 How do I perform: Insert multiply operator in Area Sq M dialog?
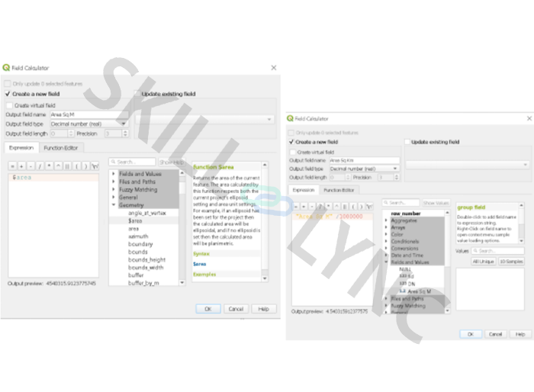[x=49, y=166]
